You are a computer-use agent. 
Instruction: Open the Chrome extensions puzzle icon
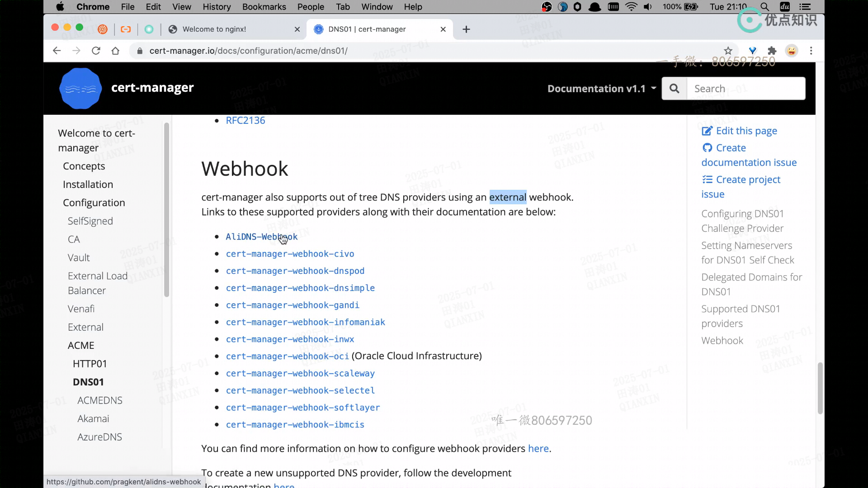click(772, 51)
